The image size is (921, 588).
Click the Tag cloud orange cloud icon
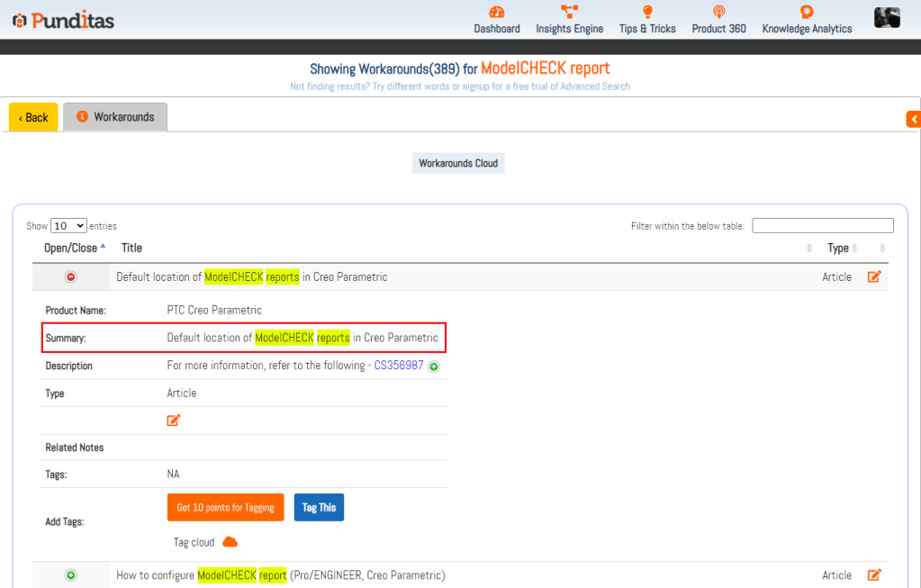230,542
